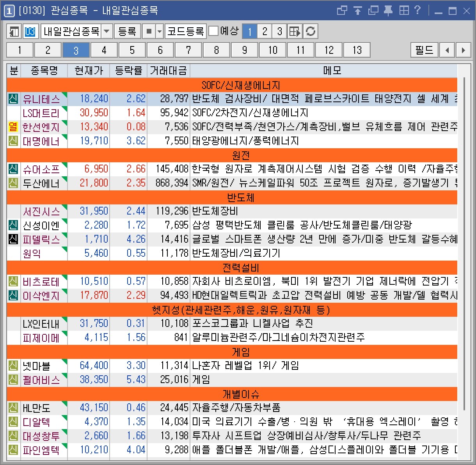Switch to group tab 10
The image size is (476, 465).
[x=272, y=50]
